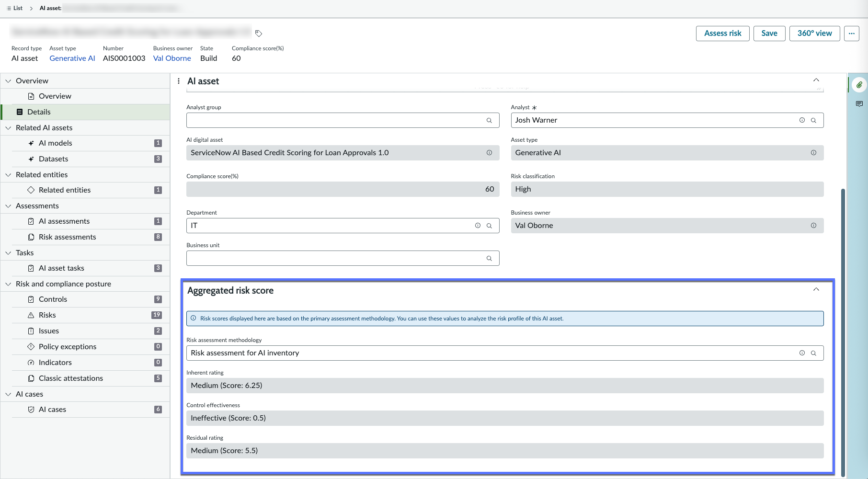Collapse the Related AI assets group
Screen dimensions: 868x479
pos(8,128)
